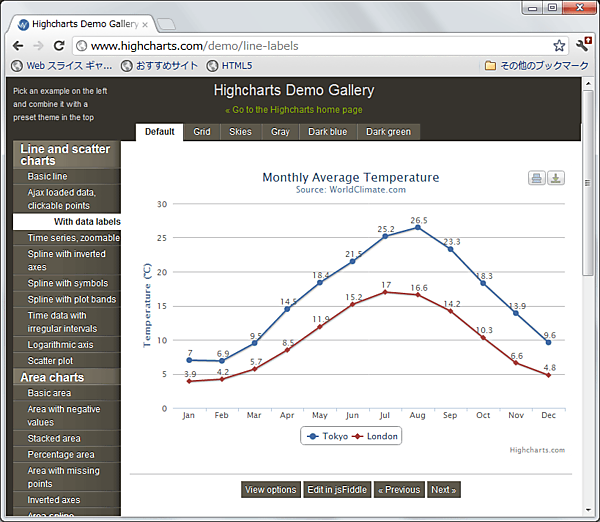
Task: Open the Spline with symbols example
Action: click(68, 283)
